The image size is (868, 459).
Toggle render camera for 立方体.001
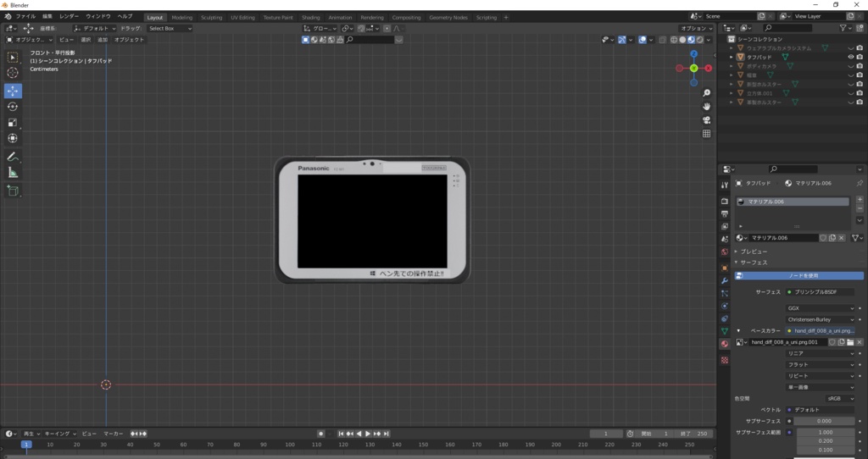coord(860,93)
